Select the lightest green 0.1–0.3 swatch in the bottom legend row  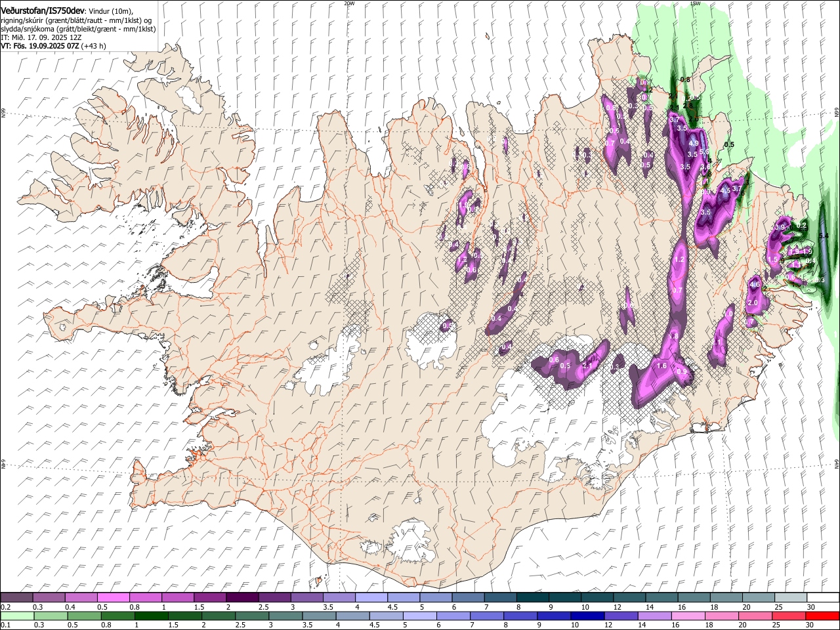tap(16, 616)
